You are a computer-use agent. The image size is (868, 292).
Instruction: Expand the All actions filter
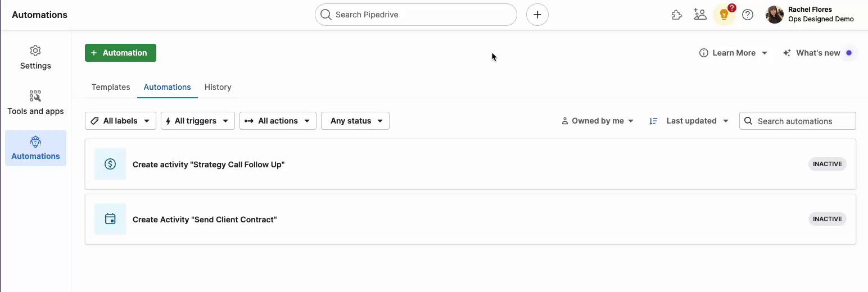[x=278, y=121]
